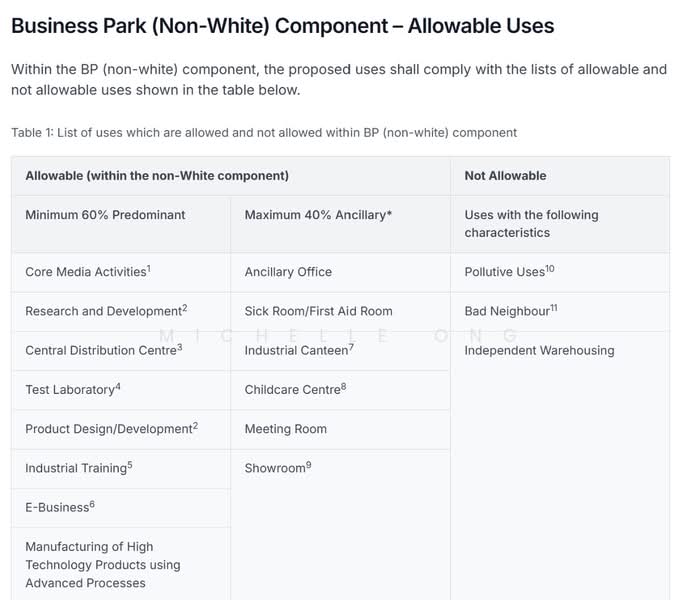Viewport: 696px width, 600px height.
Task: Open the Showroom footnote 9
Action: [x=308, y=465]
